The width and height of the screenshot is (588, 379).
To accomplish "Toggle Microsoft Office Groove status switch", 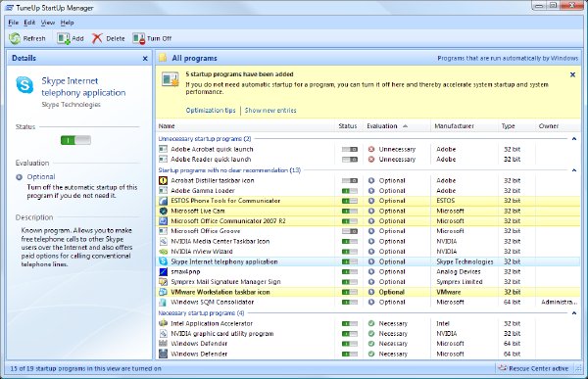I will [x=350, y=231].
